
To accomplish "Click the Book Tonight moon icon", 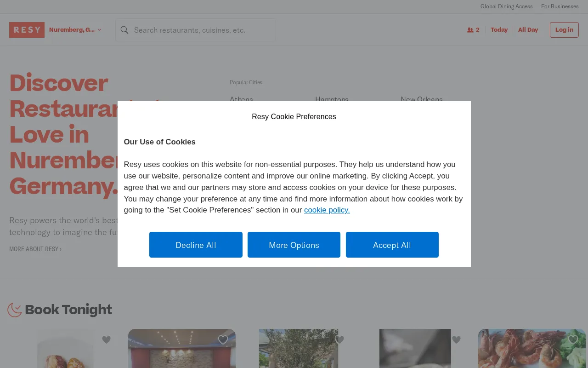I will (x=15, y=310).
